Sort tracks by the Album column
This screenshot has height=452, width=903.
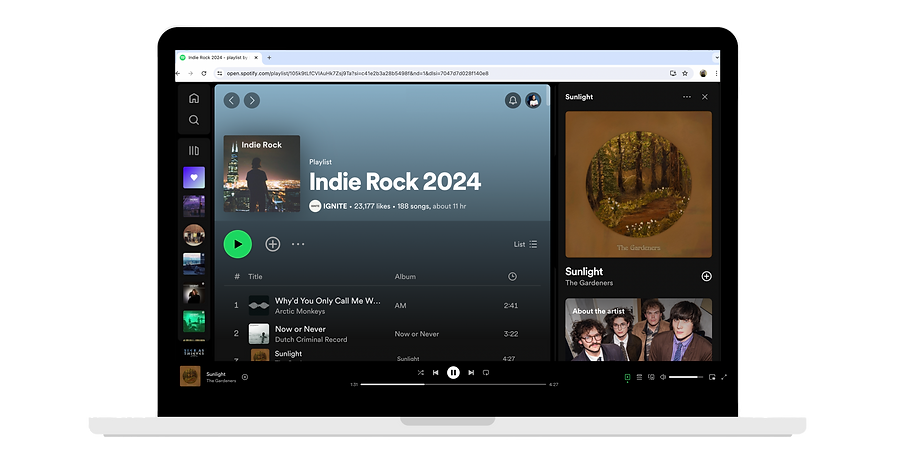pyautogui.click(x=405, y=276)
